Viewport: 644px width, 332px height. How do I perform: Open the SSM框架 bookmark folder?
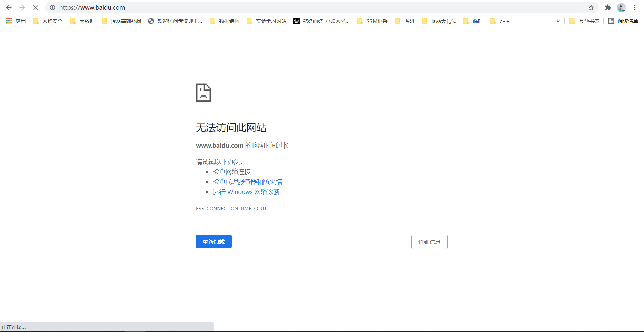(373, 21)
